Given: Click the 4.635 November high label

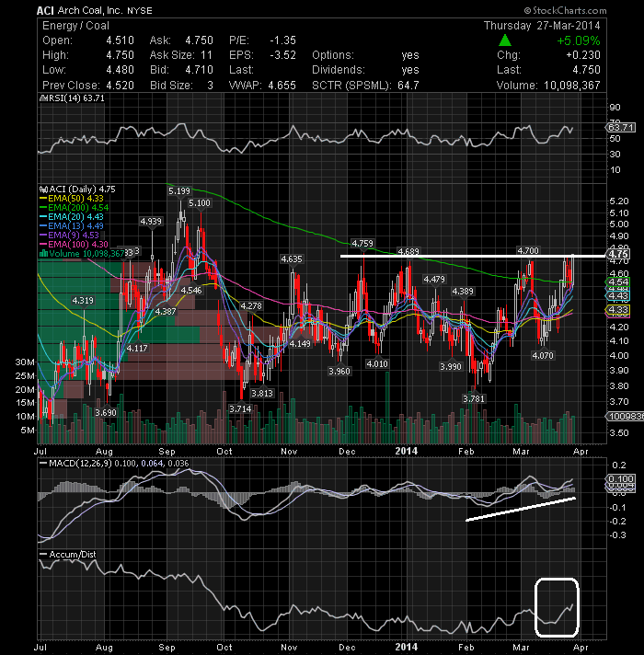Looking at the screenshot, I should pyautogui.click(x=291, y=259).
